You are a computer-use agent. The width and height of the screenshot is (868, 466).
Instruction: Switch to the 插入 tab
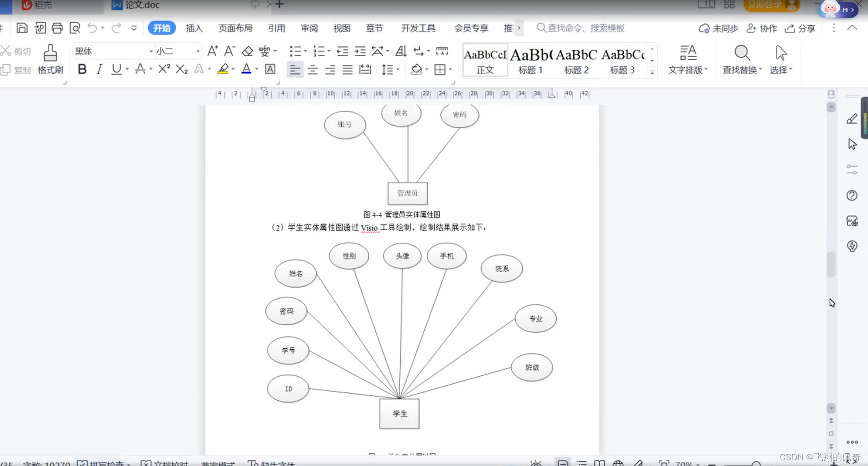194,28
